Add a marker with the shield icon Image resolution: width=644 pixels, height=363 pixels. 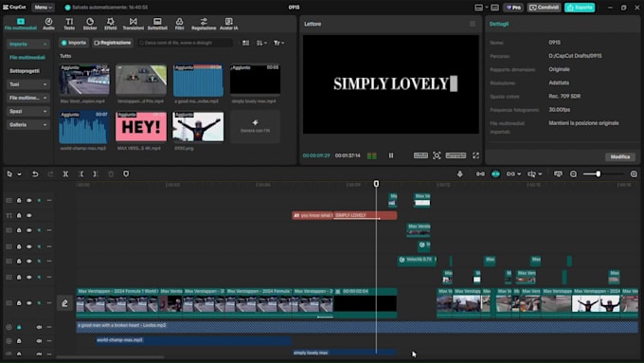point(126,173)
